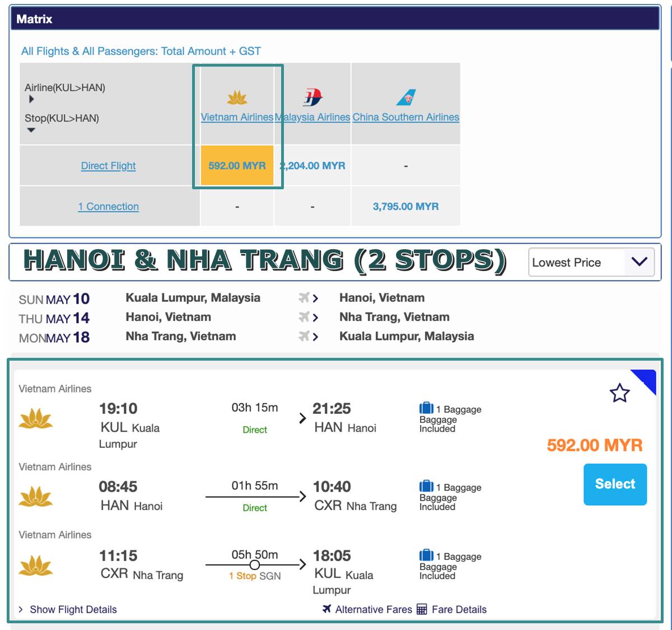Select the 592.00 MYR Vietnam Airlines fare cell
The image size is (672, 630).
[237, 165]
